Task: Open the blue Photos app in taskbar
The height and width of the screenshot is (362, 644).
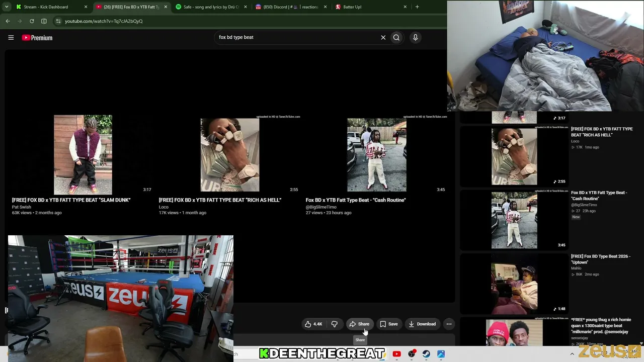Action: coord(441,354)
